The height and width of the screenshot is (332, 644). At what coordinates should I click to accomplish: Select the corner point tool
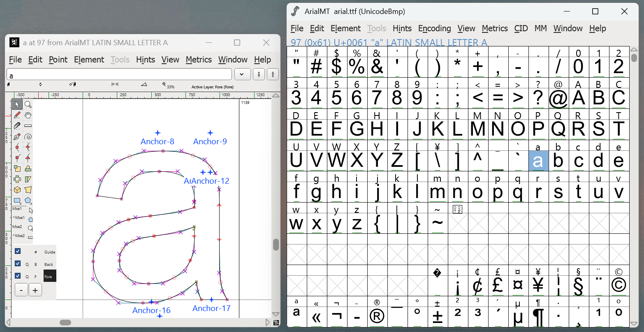pos(17,158)
